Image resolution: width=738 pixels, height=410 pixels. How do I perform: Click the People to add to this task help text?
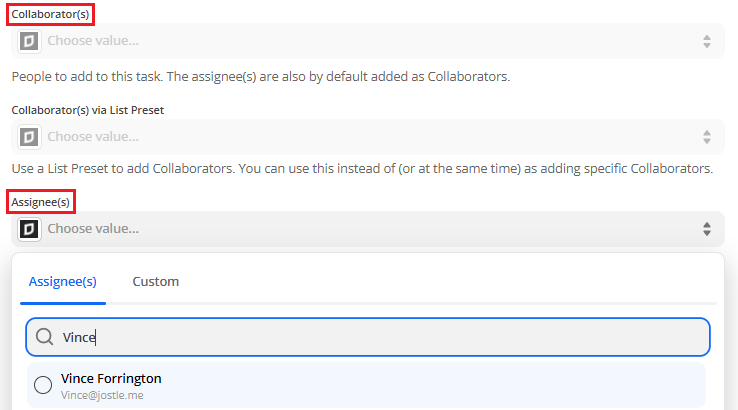261,77
